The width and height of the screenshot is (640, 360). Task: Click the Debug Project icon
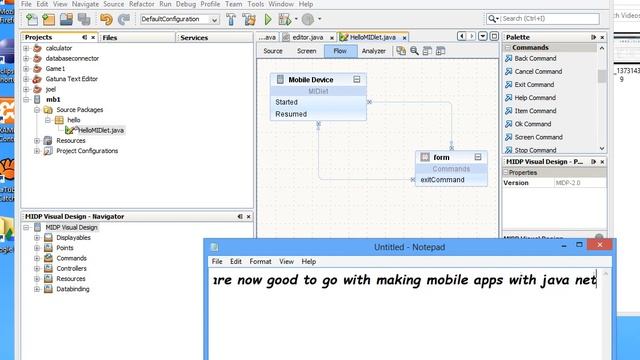[284, 19]
